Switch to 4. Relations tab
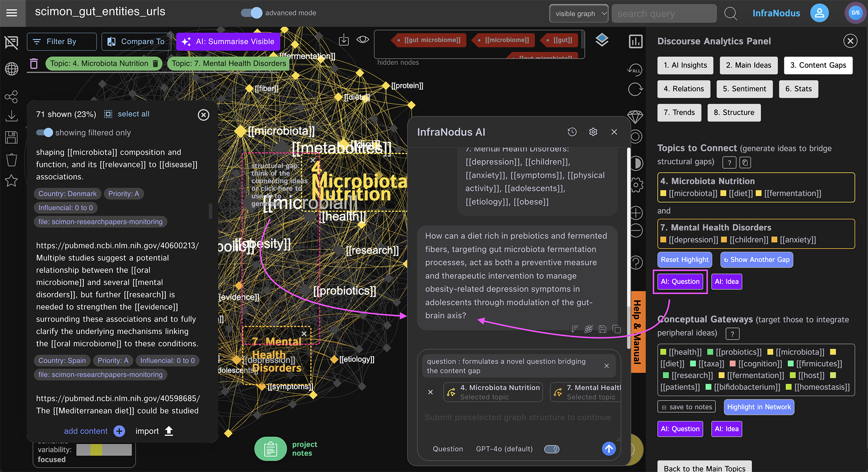Image resolution: width=868 pixels, height=472 pixels. (x=684, y=89)
